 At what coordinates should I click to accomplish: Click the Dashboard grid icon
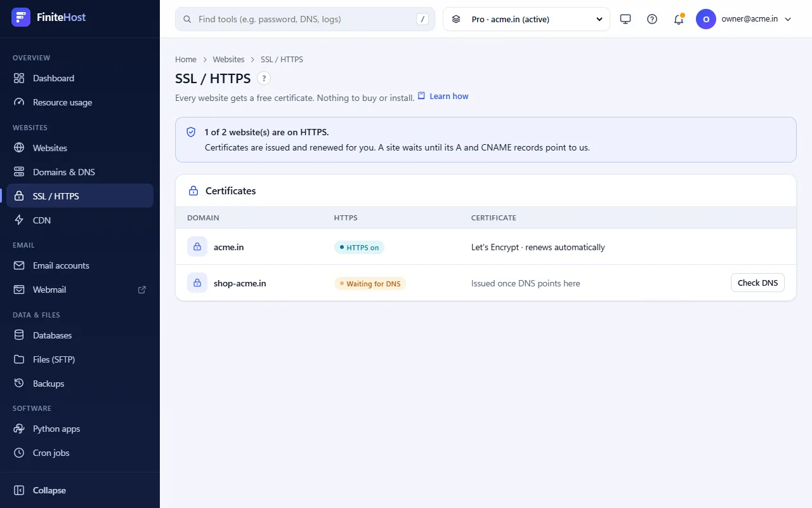19,78
